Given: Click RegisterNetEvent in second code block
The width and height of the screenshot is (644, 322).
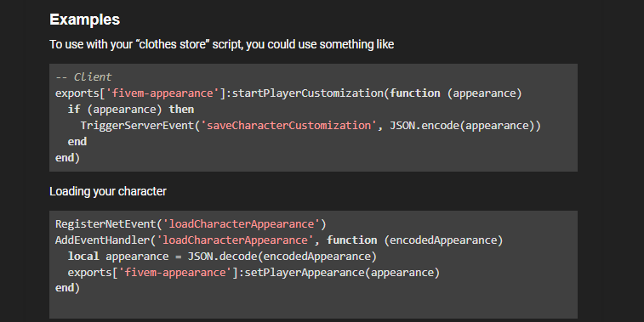Looking at the screenshot, I should pyautogui.click(x=105, y=224).
